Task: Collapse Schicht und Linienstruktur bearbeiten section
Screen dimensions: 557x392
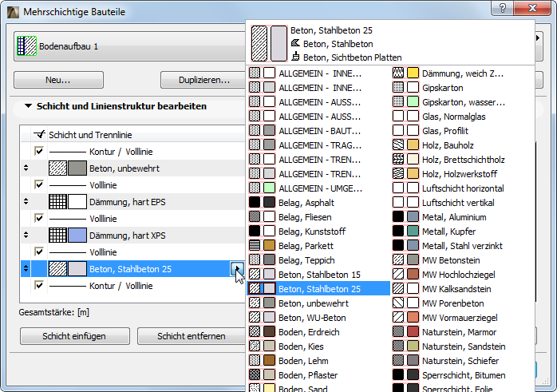Action: [29, 106]
